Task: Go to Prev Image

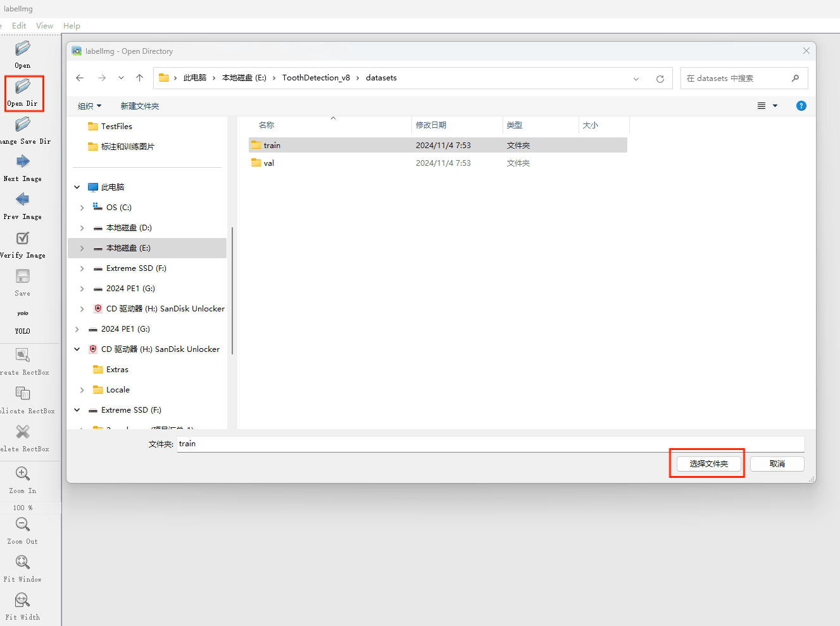Action: (x=23, y=200)
